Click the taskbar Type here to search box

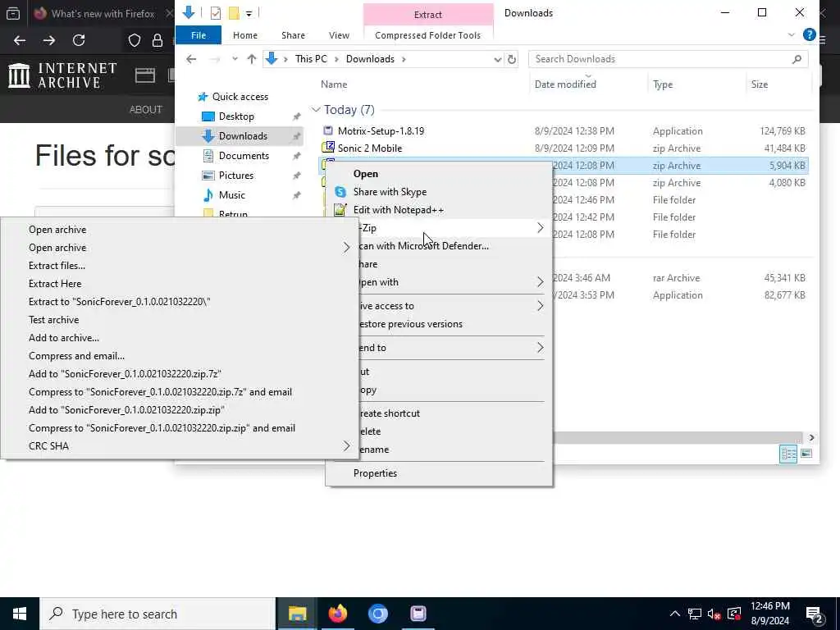158,614
